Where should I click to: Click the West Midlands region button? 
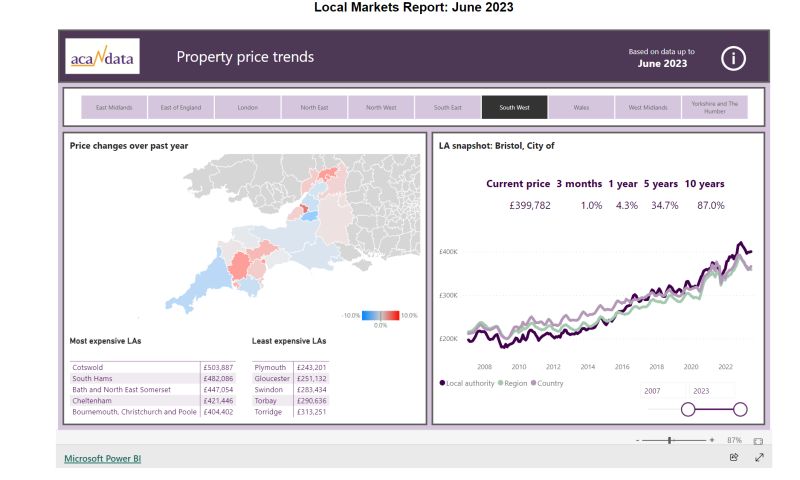[x=648, y=107]
